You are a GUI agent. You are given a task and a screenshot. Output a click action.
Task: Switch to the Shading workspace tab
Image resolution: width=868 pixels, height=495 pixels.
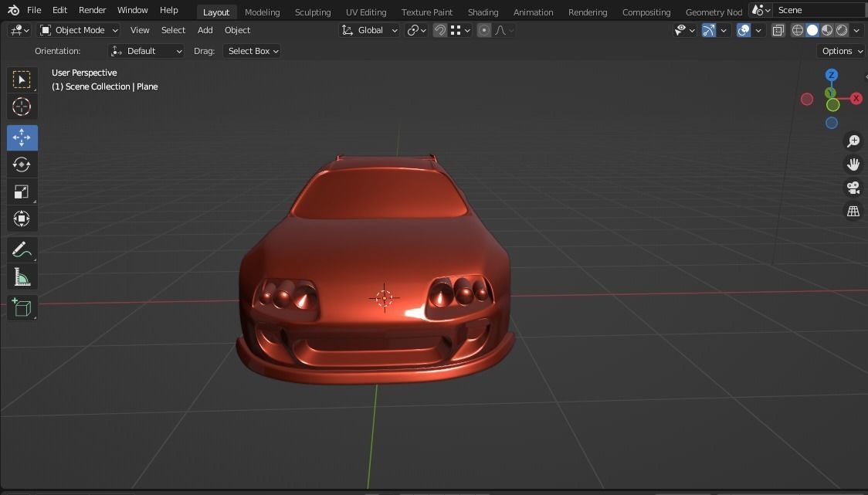click(483, 12)
